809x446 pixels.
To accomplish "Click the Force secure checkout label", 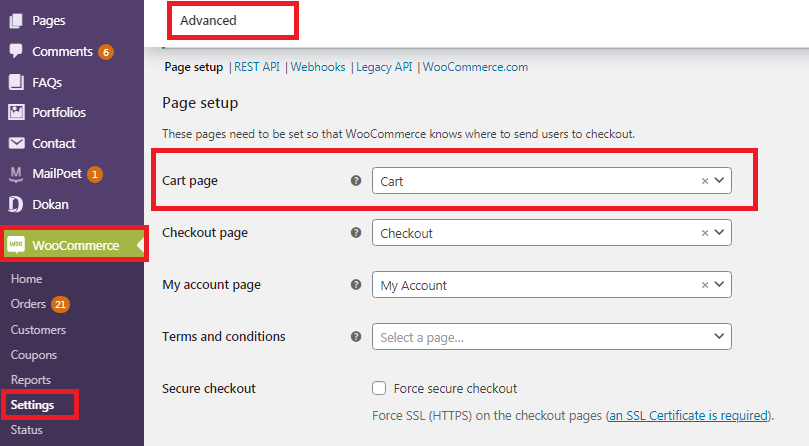I will tap(455, 389).
